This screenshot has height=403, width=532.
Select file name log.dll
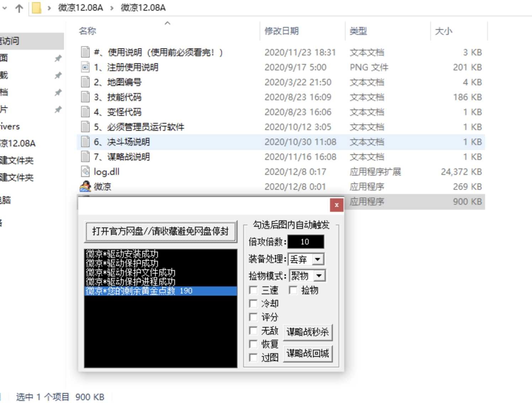[x=107, y=172]
